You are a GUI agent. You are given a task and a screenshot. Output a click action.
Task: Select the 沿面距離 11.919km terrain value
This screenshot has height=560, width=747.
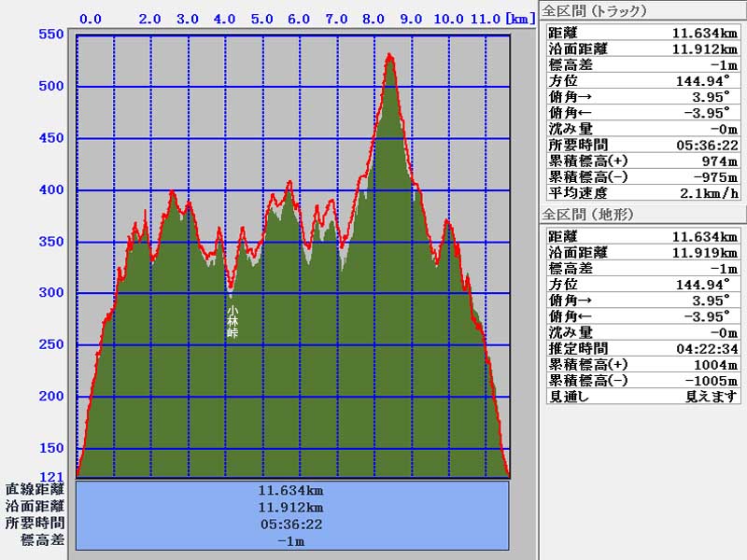point(708,252)
